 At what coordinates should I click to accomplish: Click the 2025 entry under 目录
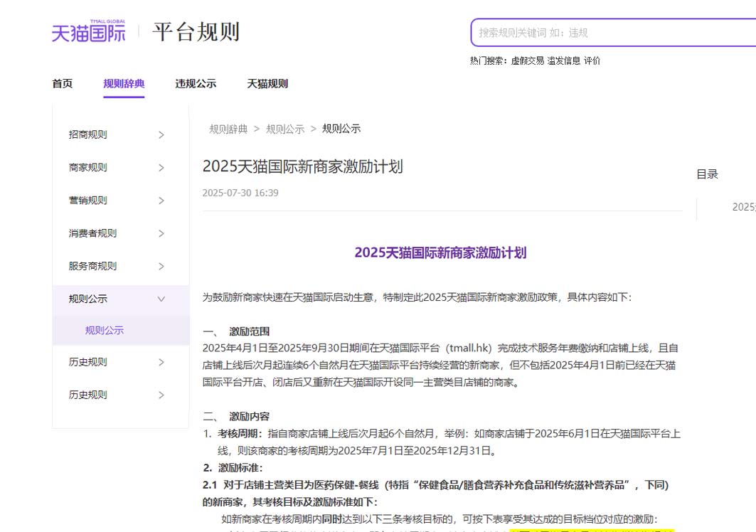pos(743,208)
